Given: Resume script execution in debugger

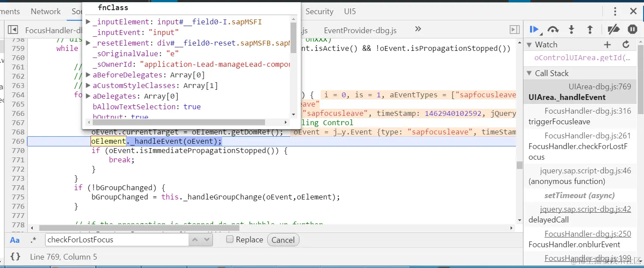Looking at the screenshot, I should 534,30.
